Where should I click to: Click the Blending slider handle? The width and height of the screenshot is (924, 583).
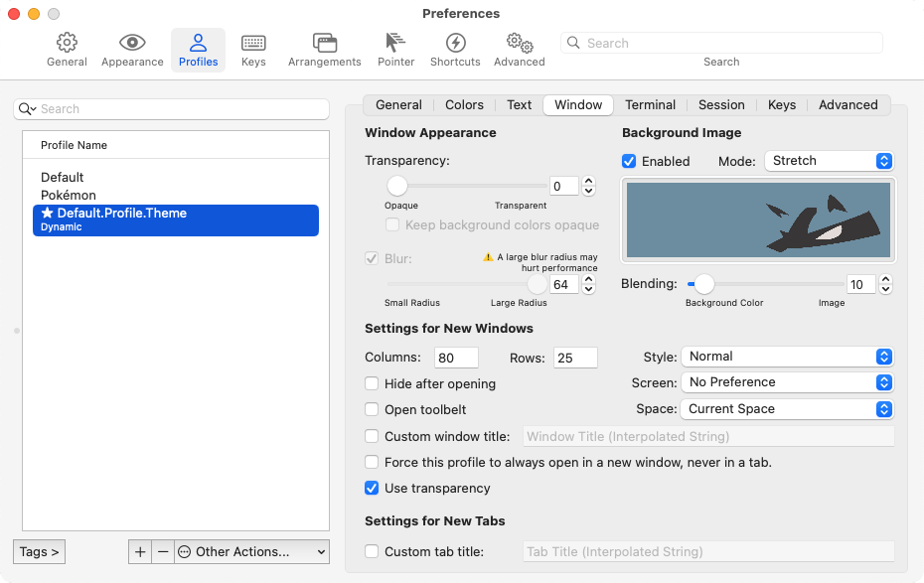(703, 284)
